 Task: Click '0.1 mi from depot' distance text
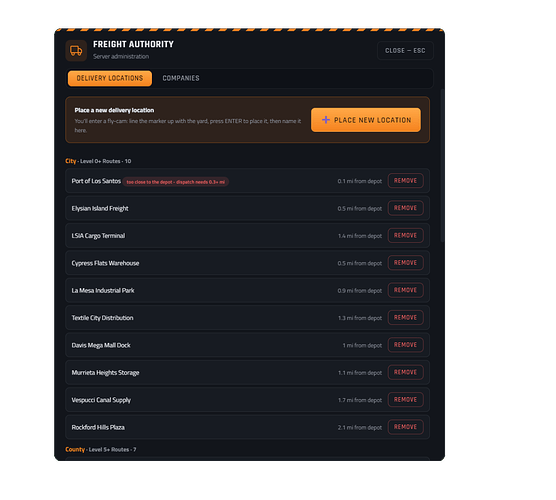(360, 181)
